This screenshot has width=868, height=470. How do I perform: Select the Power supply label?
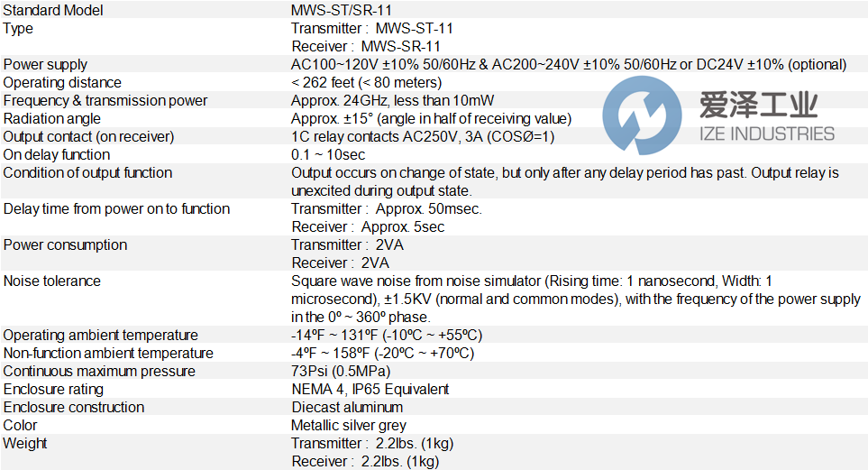pos(45,64)
